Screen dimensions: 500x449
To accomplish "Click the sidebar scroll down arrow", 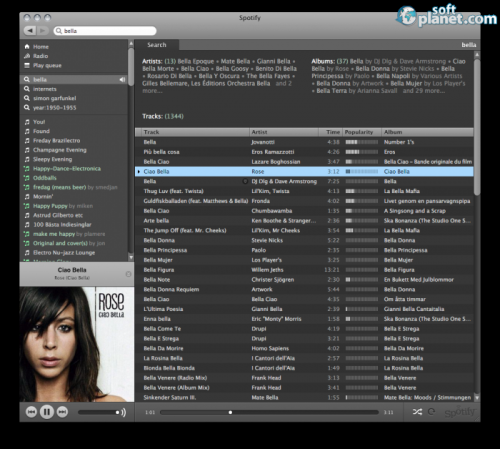I will 131,258.
